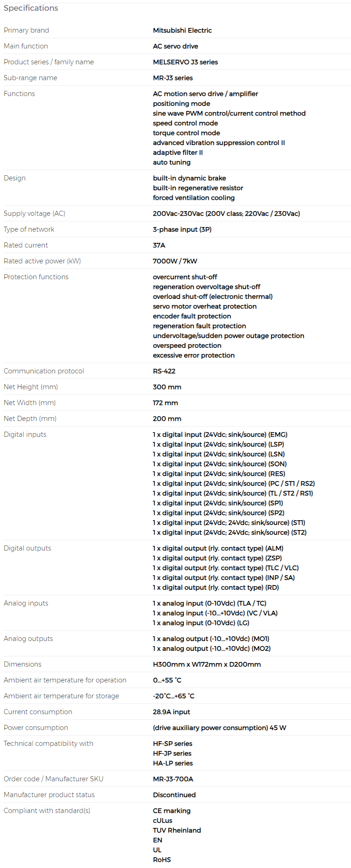
Task: Click the CE marking standard entry
Action: click(x=171, y=811)
